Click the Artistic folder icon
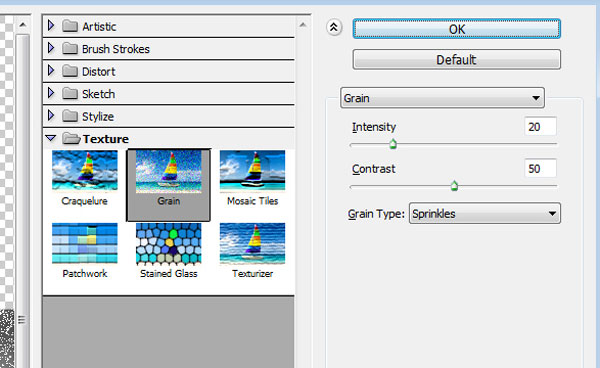This screenshot has height=368, width=600. 70,26
